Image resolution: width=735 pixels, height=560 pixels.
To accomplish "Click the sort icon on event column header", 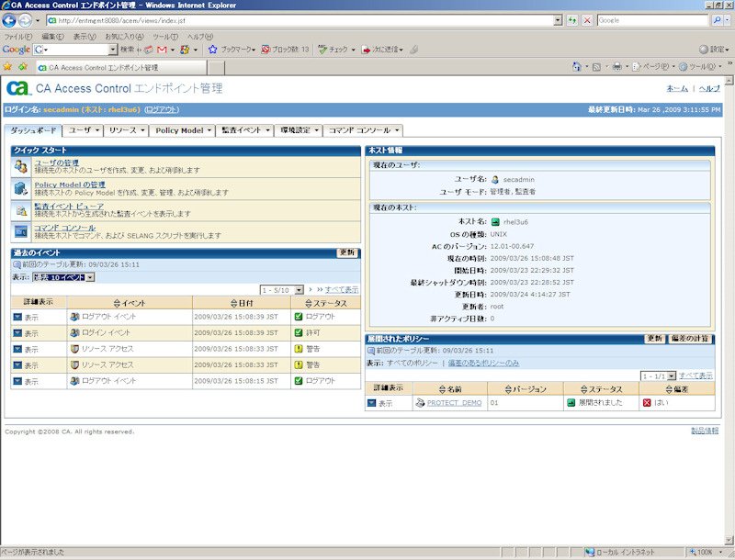I will [117, 304].
